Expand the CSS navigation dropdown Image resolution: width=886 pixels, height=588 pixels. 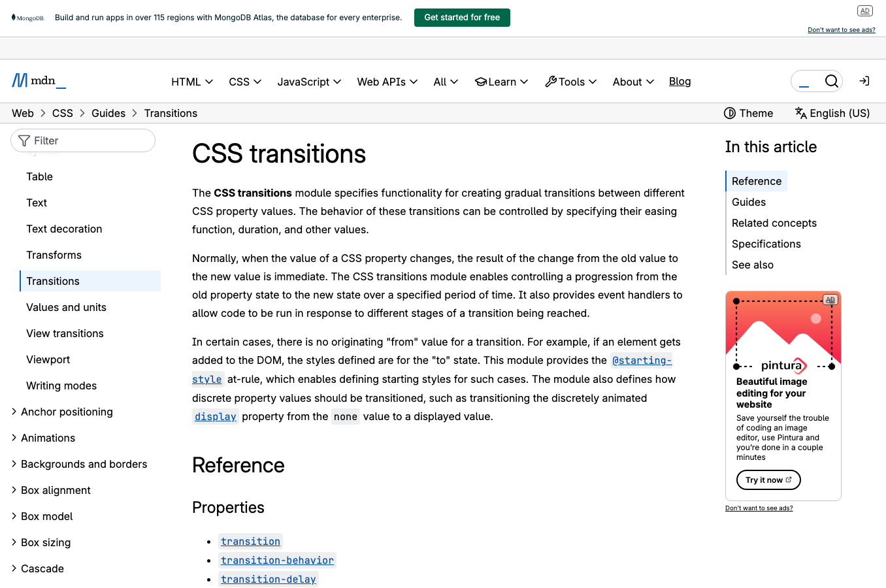(244, 81)
